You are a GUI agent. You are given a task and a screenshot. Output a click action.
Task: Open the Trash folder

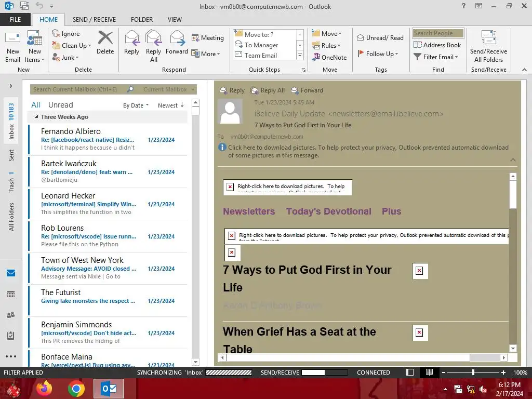tap(11, 182)
